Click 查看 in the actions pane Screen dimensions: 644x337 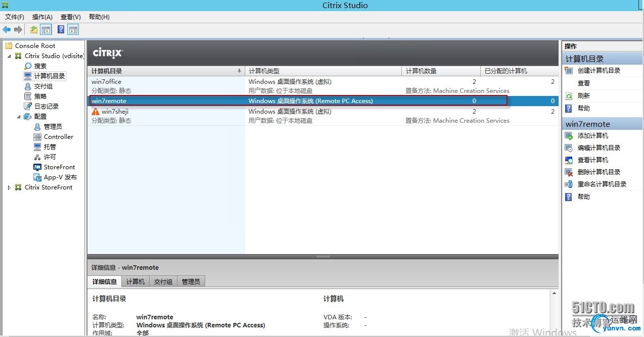(584, 83)
